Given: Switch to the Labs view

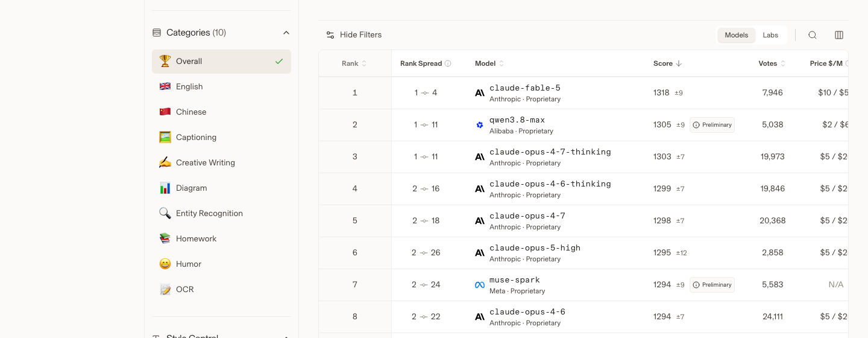Looking at the screenshot, I should pos(770,35).
